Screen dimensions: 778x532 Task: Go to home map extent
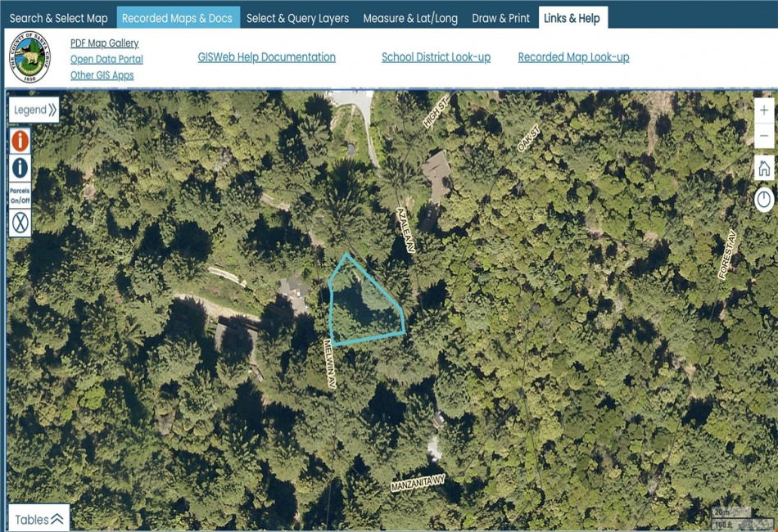pos(764,168)
